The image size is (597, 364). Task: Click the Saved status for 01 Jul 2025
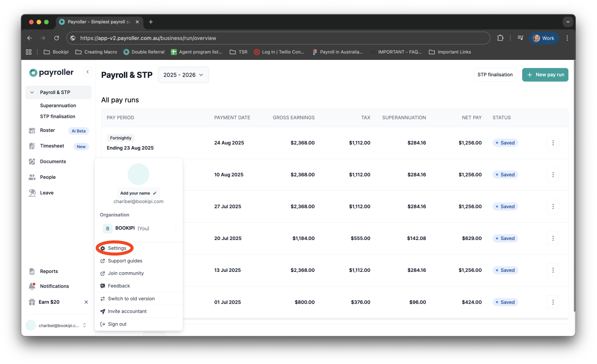(505, 302)
